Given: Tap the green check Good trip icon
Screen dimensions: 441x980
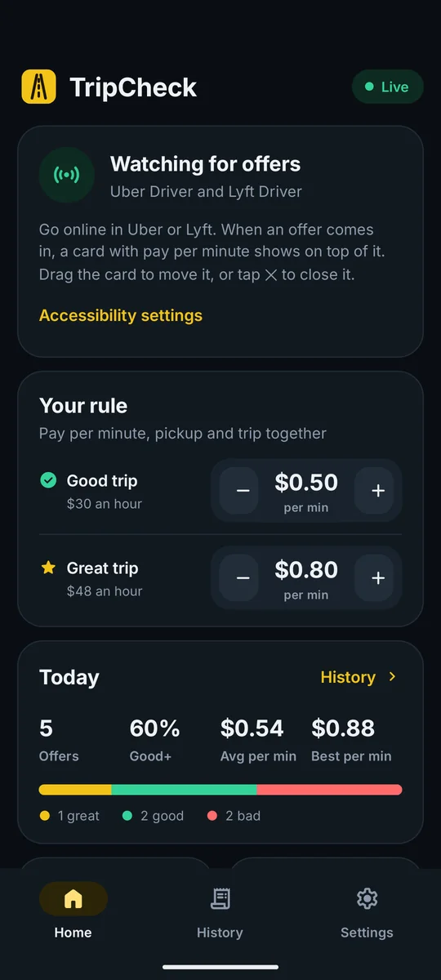Looking at the screenshot, I should tap(48, 480).
